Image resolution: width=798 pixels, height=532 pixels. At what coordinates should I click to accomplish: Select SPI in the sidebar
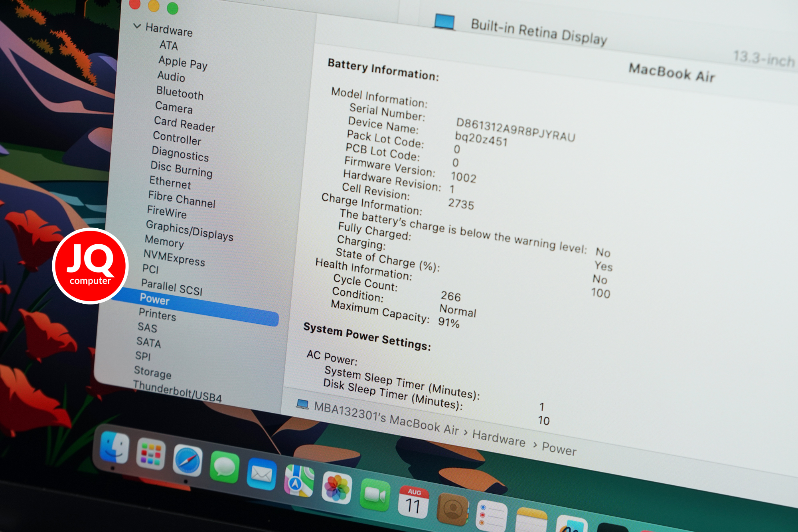pyautogui.click(x=143, y=356)
